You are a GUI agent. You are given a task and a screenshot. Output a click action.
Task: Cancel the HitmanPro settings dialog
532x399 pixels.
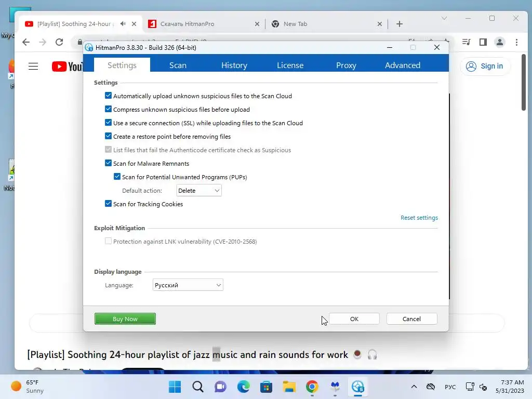tap(411, 318)
